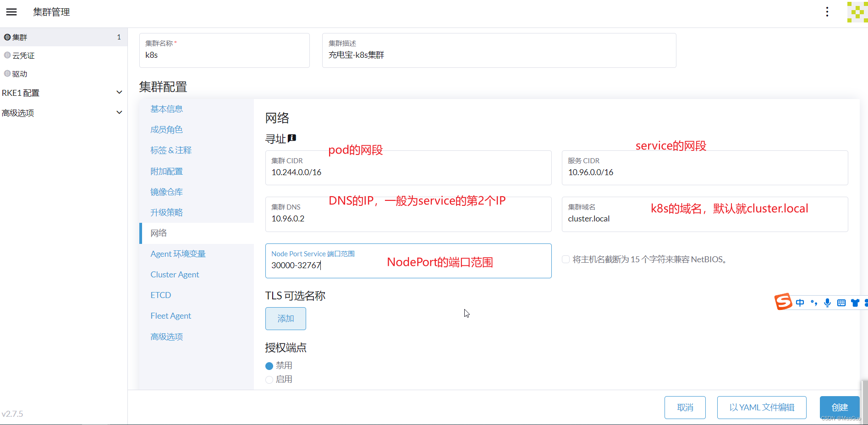
Task: Select the 启用 radio button under 授权端点
Action: click(269, 380)
